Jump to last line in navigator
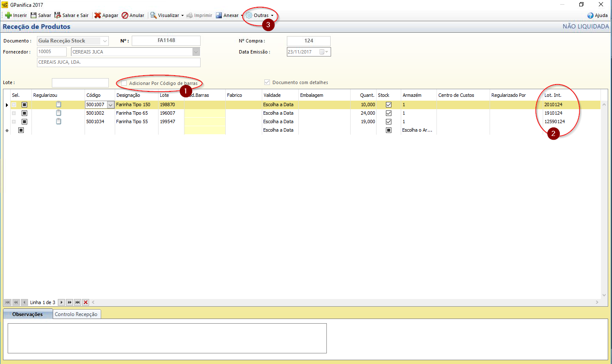The height and width of the screenshot is (364, 612). click(x=77, y=302)
